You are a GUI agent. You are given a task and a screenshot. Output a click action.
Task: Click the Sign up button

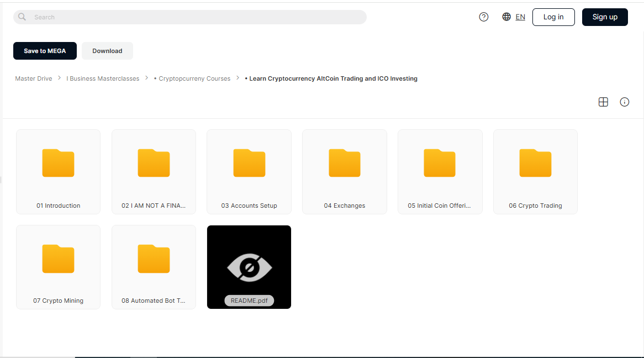click(x=605, y=17)
